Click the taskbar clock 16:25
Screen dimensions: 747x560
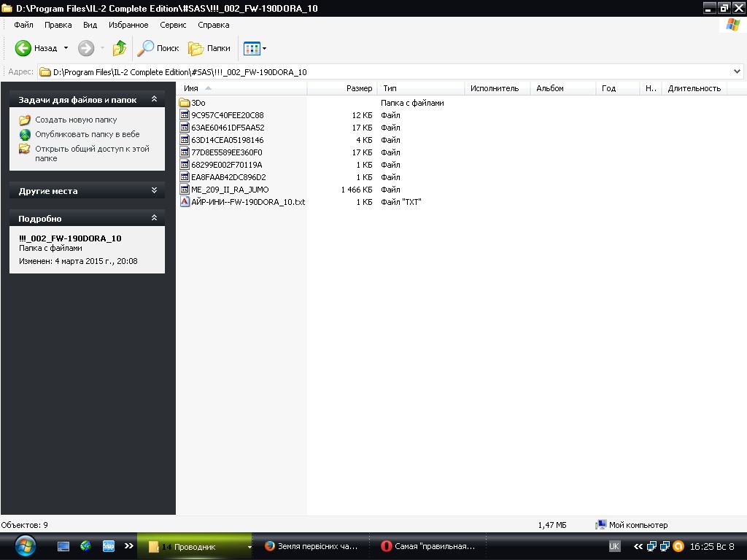712,546
